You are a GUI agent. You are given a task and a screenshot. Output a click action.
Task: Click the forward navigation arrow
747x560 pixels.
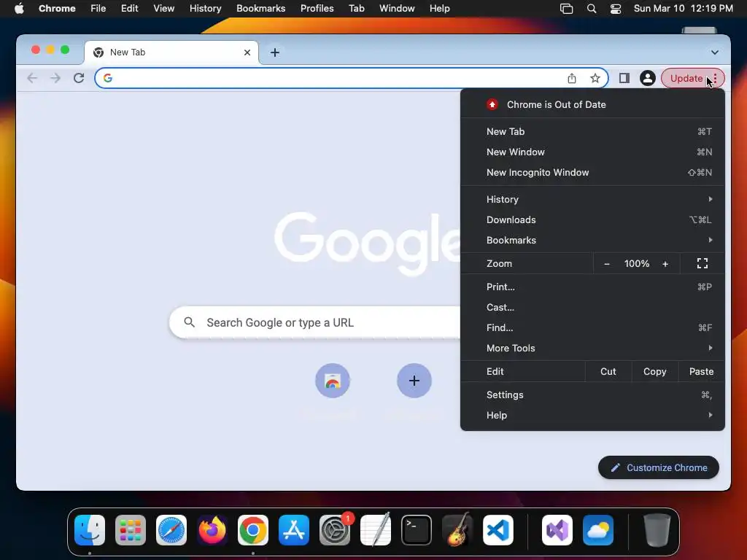[x=55, y=78]
